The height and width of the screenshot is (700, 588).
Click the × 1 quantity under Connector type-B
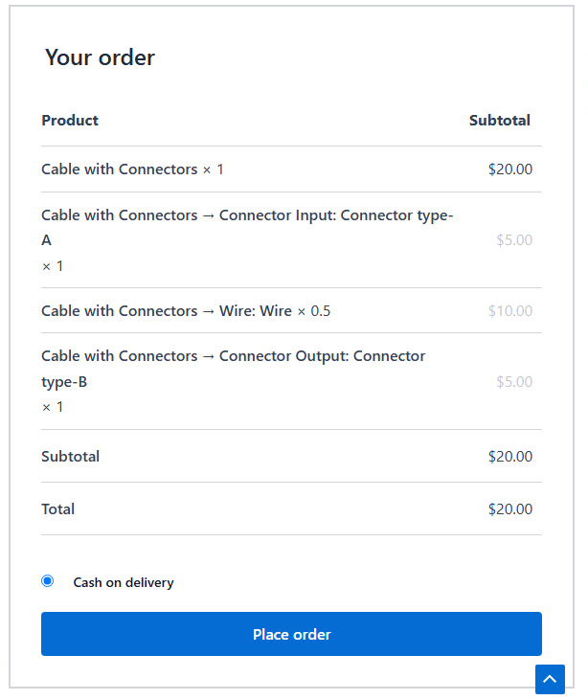pyautogui.click(x=53, y=407)
